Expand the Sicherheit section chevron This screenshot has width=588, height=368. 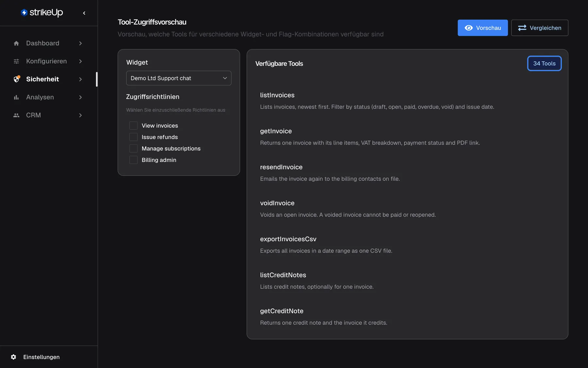pyautogui.click(x=80, y=79)
